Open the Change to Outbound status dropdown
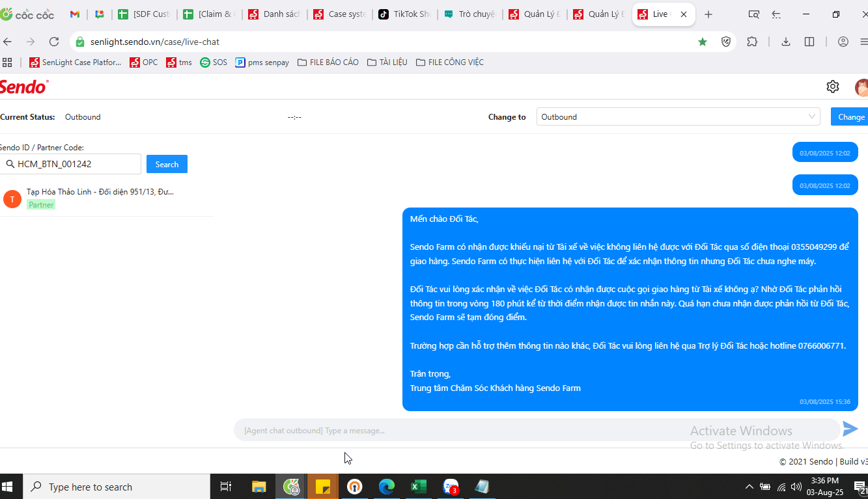The width and height of the screenshot is (868, 499). coord(678,117)
